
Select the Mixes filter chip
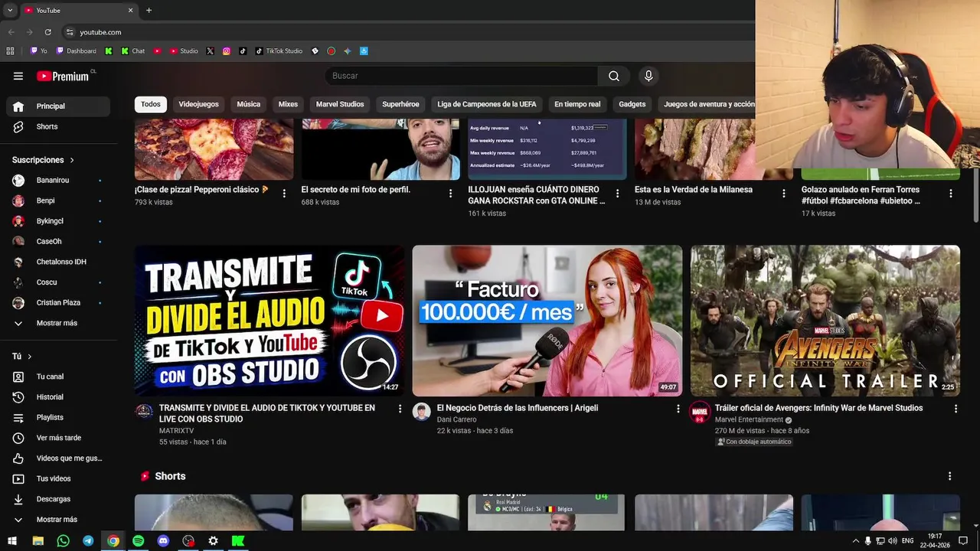pyautogui.click(x=288, y=104)
